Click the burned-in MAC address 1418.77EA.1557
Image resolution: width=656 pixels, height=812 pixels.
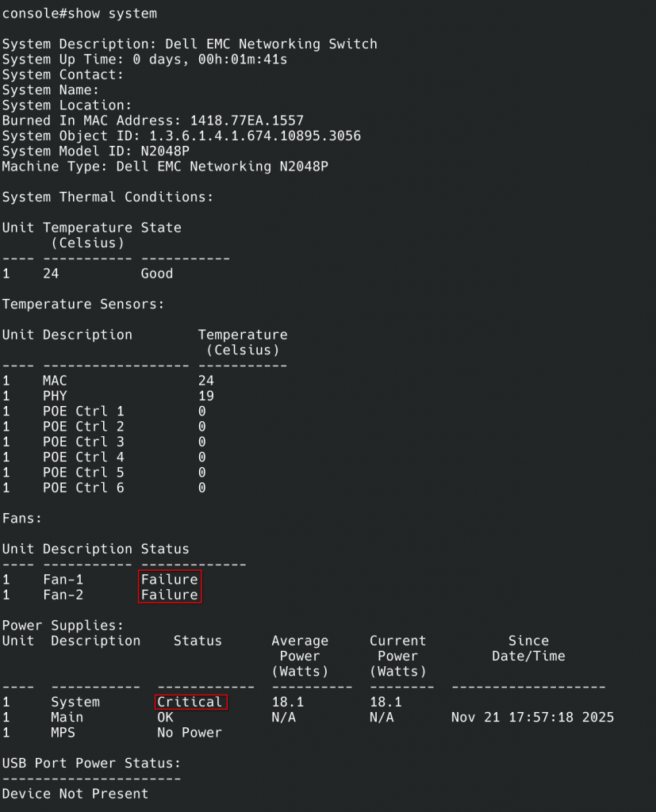pos(247,121)
